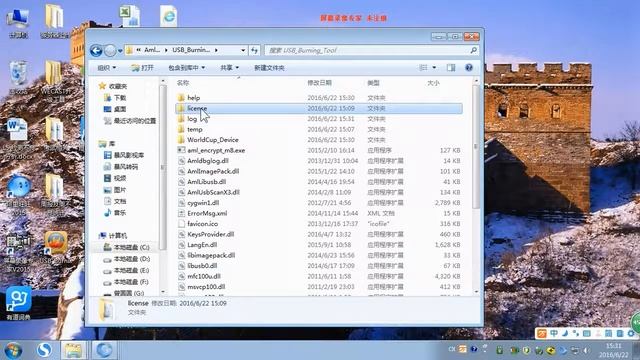Select AmlLibusb.dll file
This screenshot has height=360, width=640.
coord(319,182)
